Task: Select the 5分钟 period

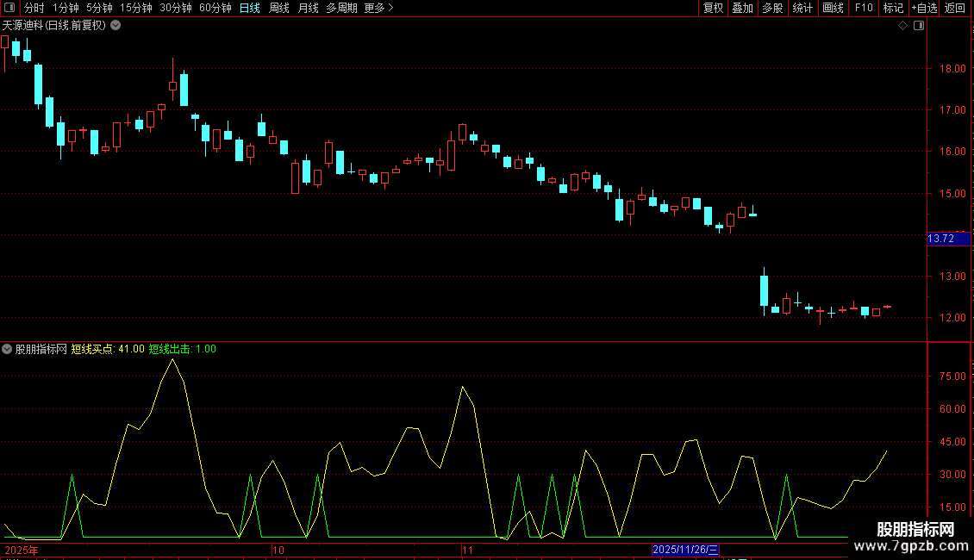Action: click(99, 8)
